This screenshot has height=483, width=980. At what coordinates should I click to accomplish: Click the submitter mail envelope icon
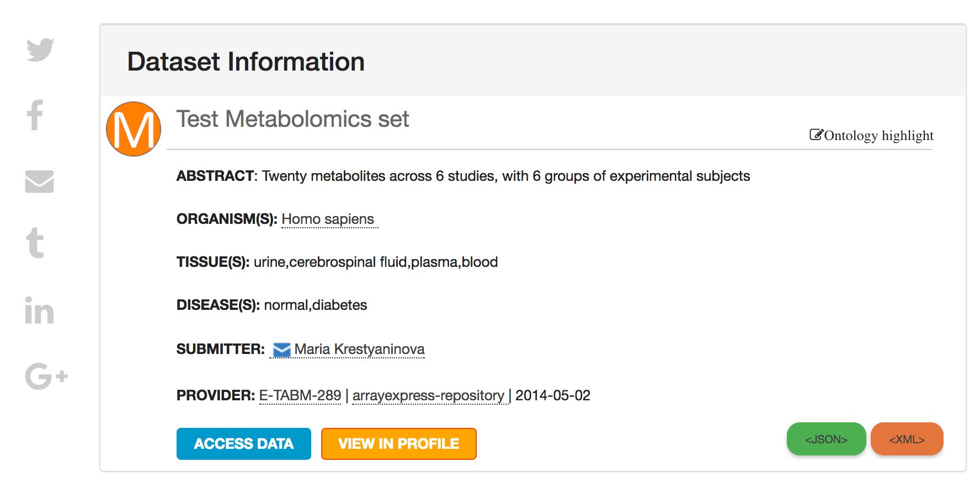(x=282, y=350)
